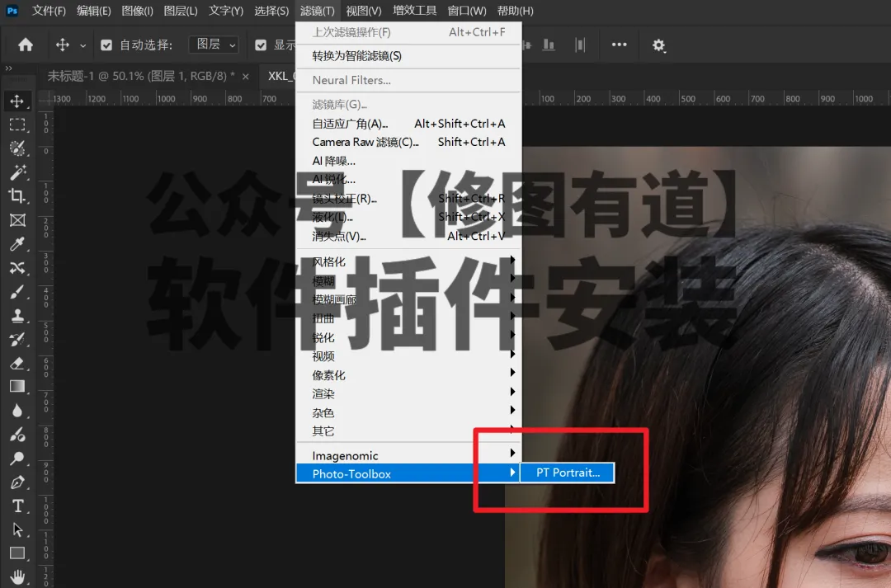
Task: Select the Rectangle shape tool
Action: [x=17, y=553]
